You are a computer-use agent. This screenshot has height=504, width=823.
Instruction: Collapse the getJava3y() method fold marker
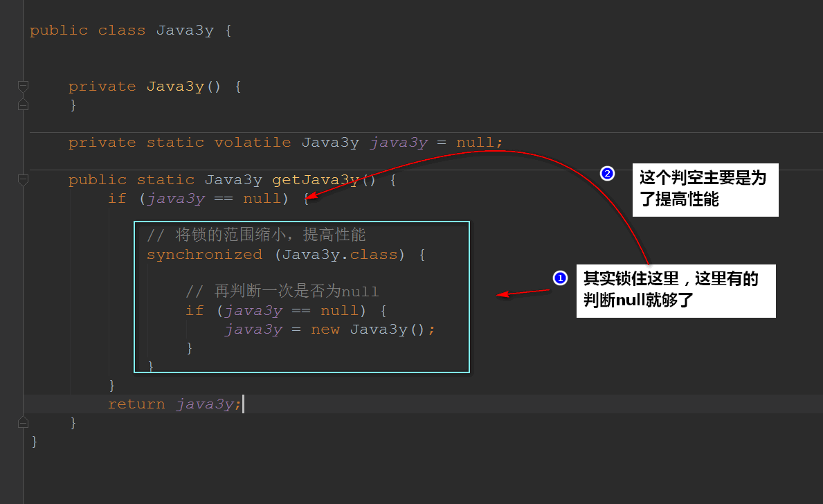click(x=23, y=179)
